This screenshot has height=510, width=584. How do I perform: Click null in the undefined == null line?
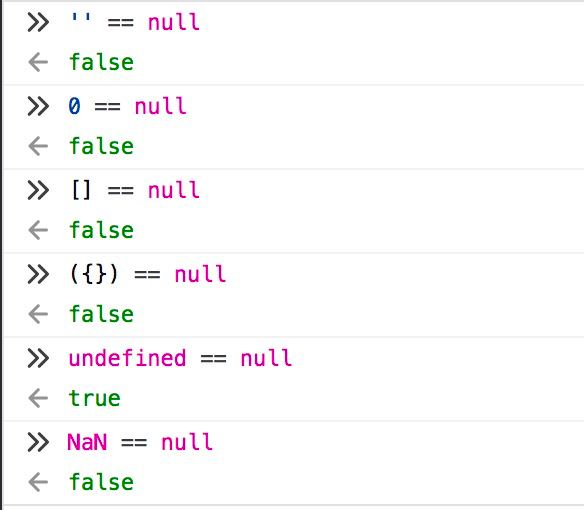tap(266, 358)
